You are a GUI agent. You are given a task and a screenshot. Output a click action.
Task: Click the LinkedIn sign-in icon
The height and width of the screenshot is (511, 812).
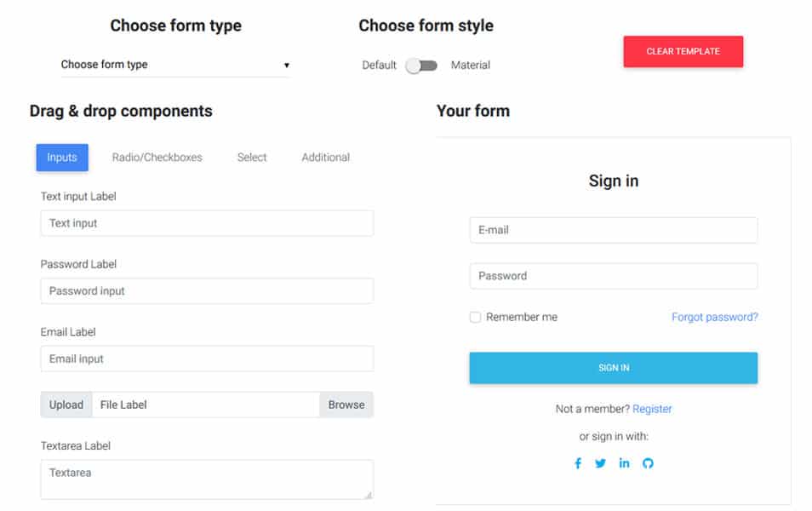[625, 463]
